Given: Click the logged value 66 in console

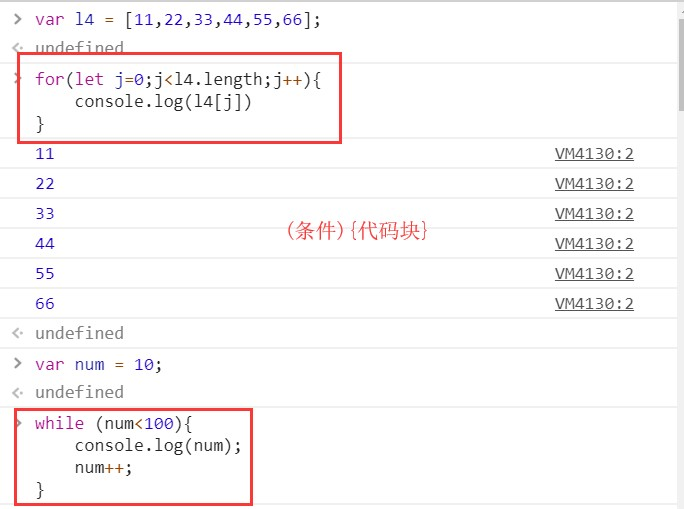Looking at the screenshot, I should [x=45, y=304].
